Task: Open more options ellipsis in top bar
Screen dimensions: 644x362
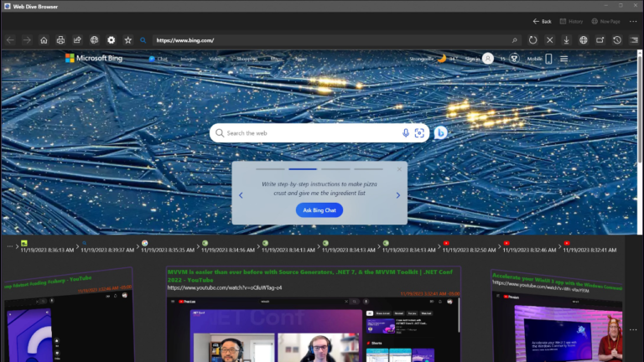Action: [633, 21]
